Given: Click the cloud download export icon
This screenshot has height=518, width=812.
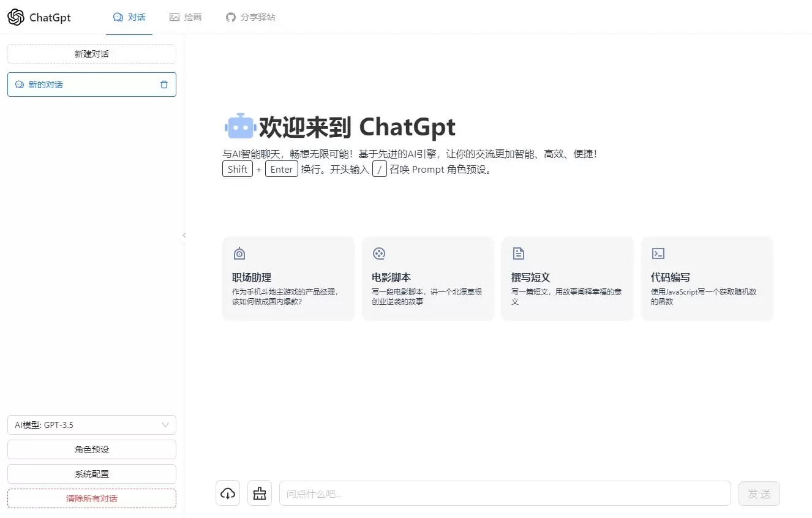Looking at the screenshot, I should [228, 493].
